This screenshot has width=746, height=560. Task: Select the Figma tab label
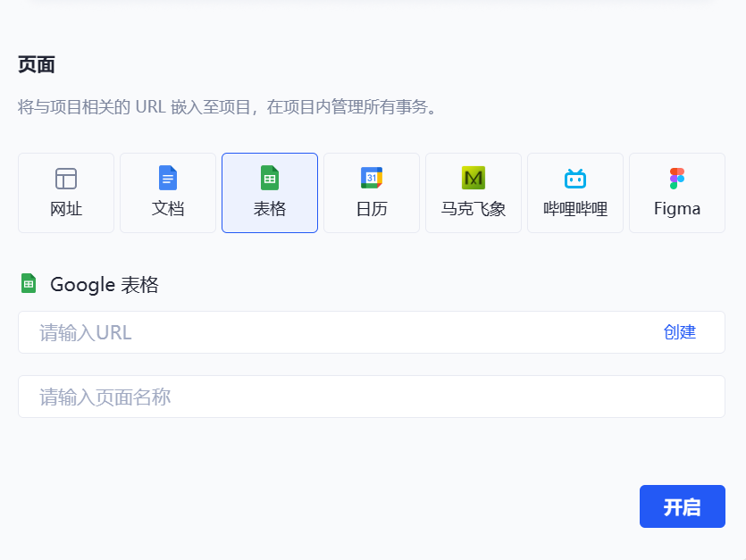[677, 210]
